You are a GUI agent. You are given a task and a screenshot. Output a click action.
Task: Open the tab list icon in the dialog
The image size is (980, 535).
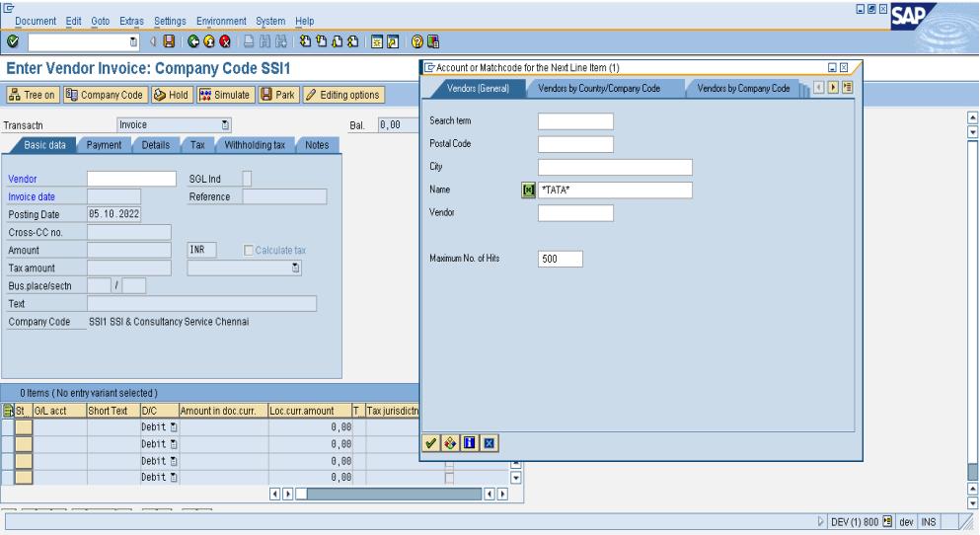(x=847, y=88)
